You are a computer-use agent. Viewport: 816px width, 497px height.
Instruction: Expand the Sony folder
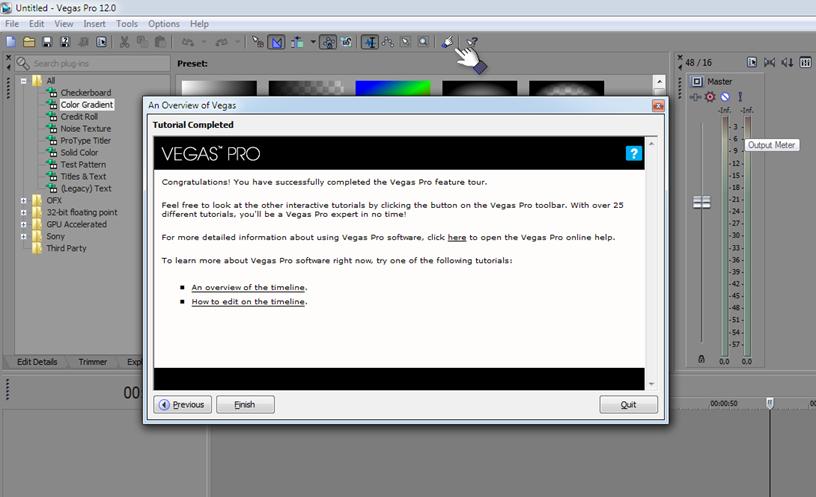[x=23, y=236]
